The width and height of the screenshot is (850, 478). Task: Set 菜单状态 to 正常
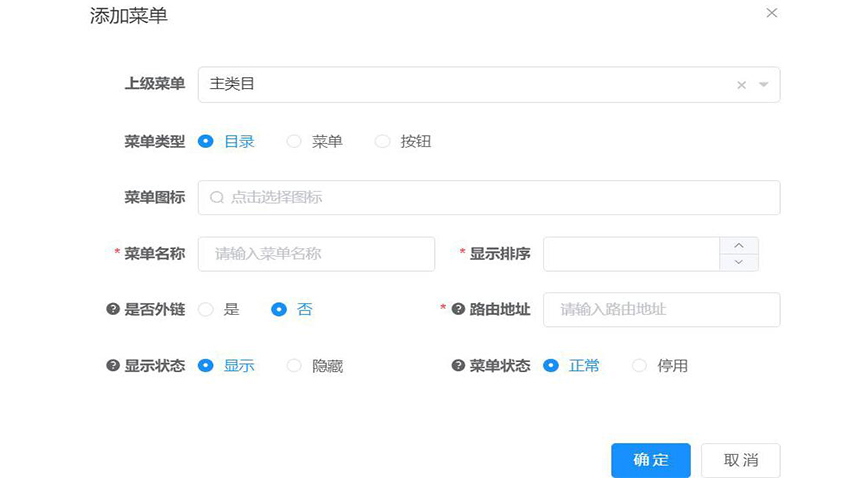click(551, 366)
